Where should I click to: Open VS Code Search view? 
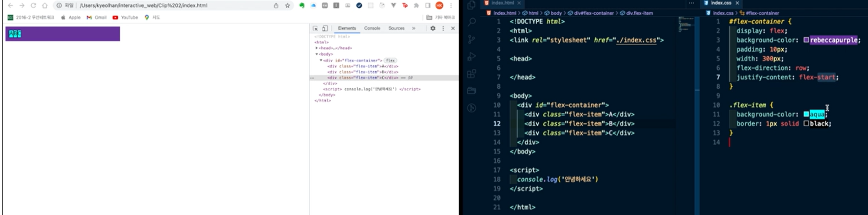pyautogui.click(x=472, y=22)
